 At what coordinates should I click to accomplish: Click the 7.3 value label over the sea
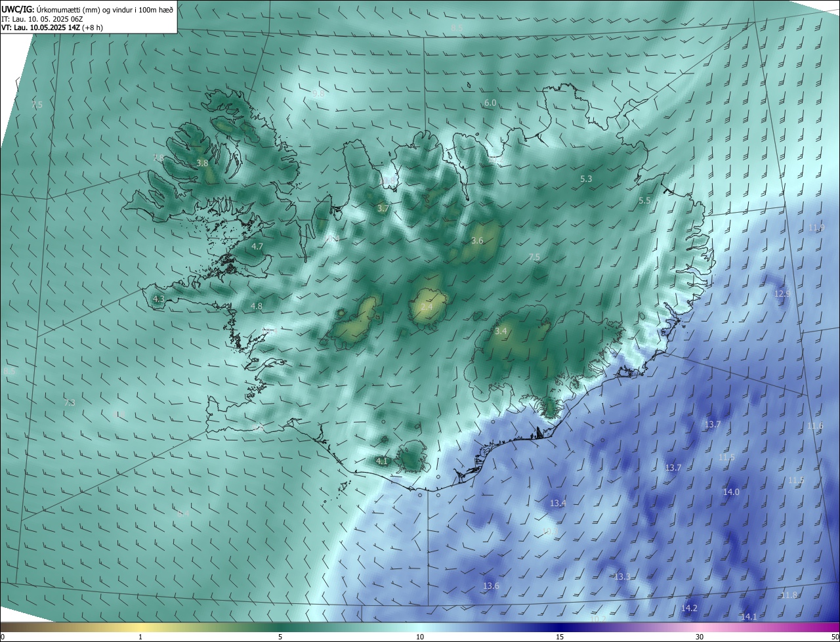[70, 402]
